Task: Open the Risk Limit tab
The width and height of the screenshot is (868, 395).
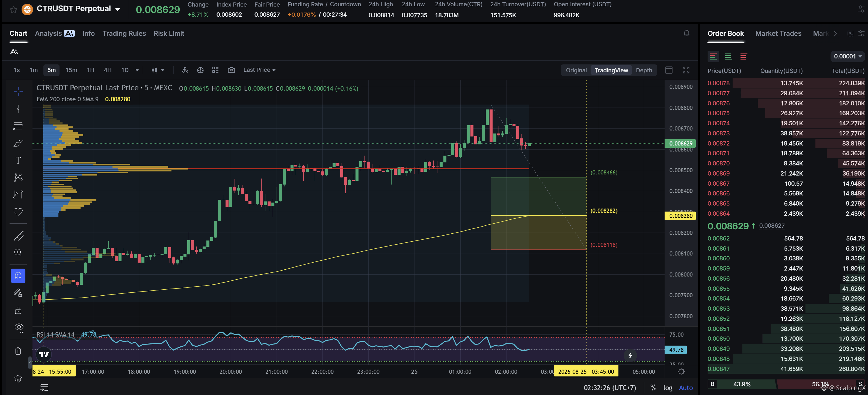Action: [x=168, y=33]
